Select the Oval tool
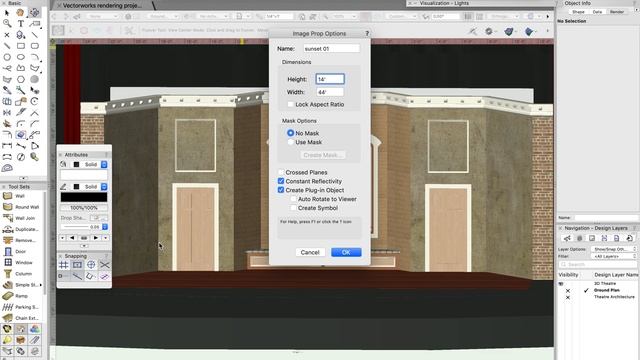Viewport: 640px width, 360px height. (20, 57)
